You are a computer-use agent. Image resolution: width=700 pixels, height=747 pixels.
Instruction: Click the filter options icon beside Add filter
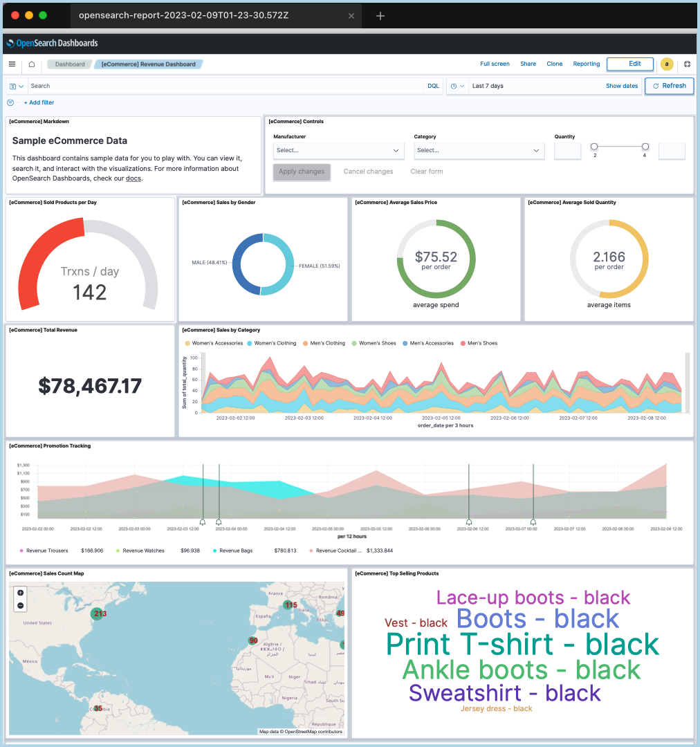(x=10, y=102)
